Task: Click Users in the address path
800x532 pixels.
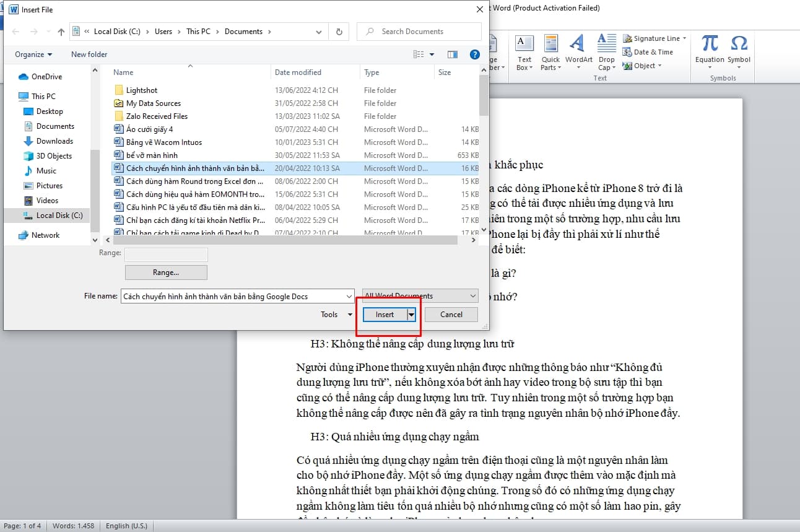Action: point(163,32)
